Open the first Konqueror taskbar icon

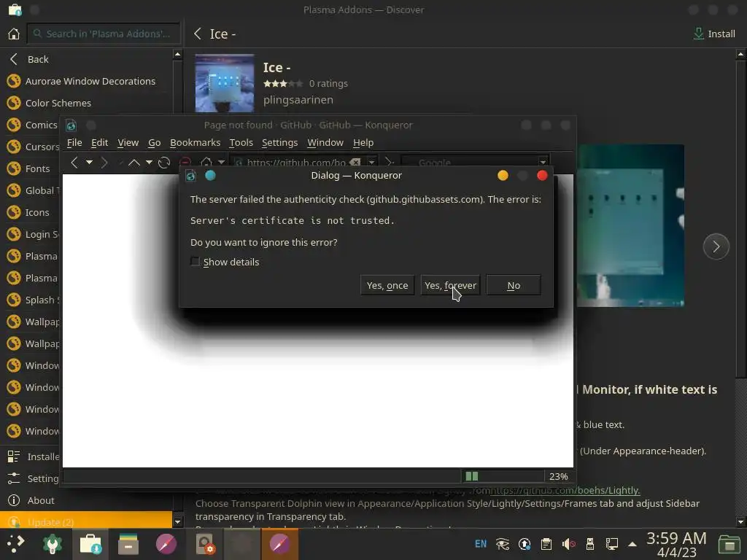[x=166, y=544]
